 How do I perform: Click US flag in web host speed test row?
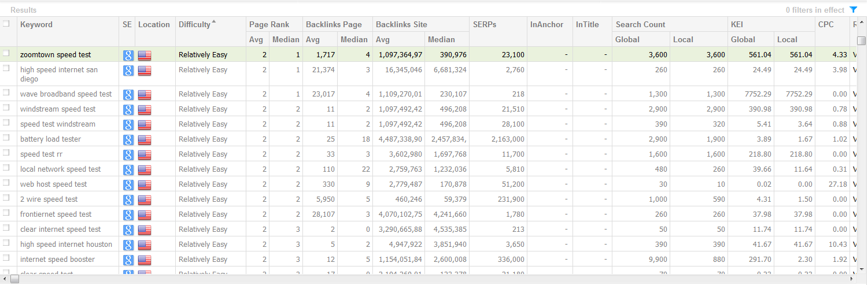(x=145, y=185)
